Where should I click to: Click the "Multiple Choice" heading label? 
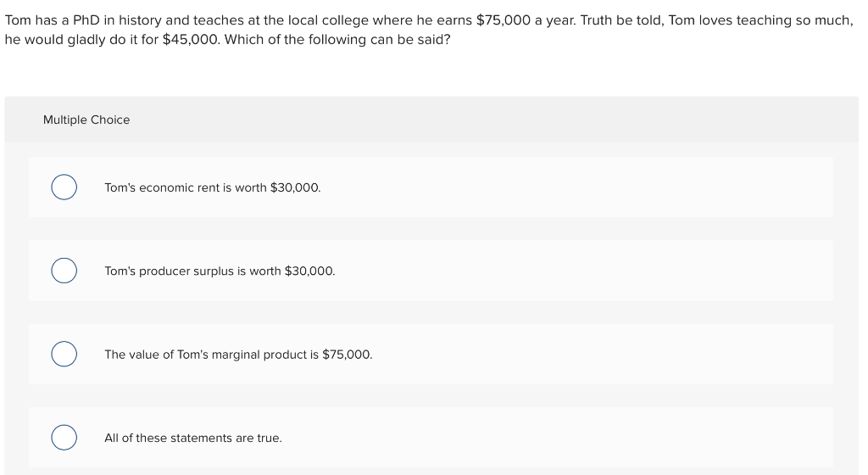point(86,120)
